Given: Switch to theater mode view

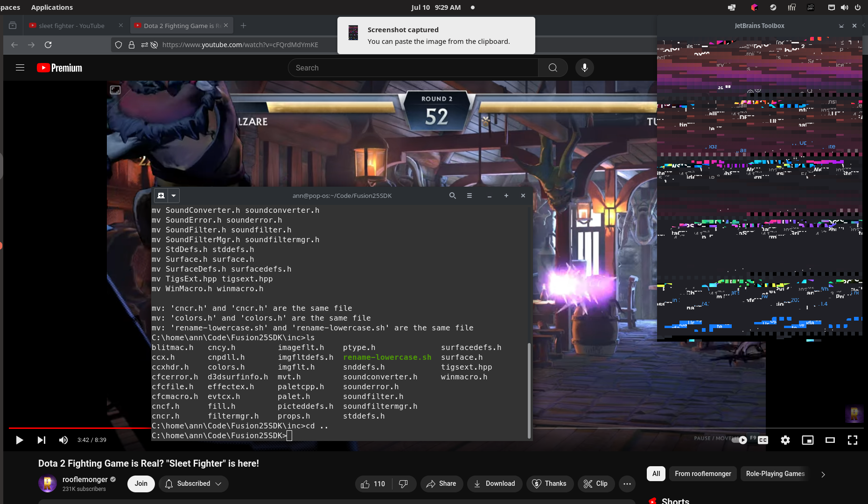Looking at the screenshot, I should [x=830, y=440].
